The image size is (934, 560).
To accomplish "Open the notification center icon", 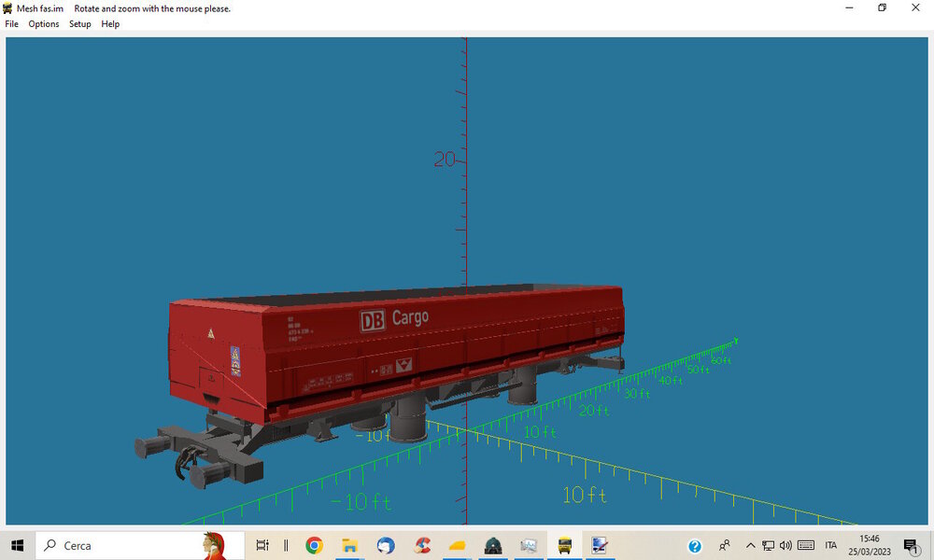I will (911, 546).
